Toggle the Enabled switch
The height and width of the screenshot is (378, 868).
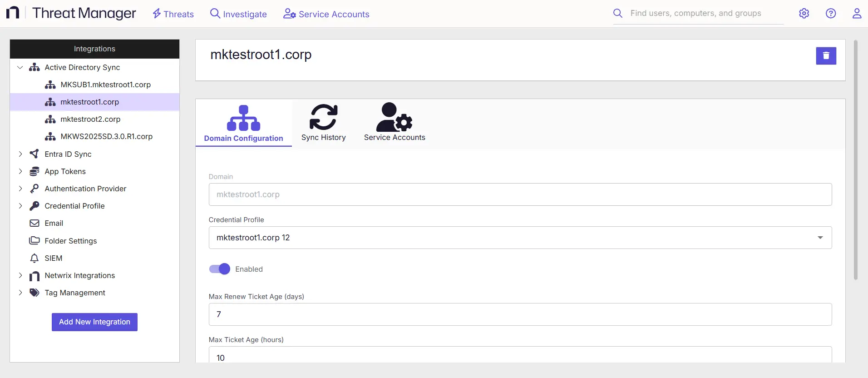click(x=220, y=269)
